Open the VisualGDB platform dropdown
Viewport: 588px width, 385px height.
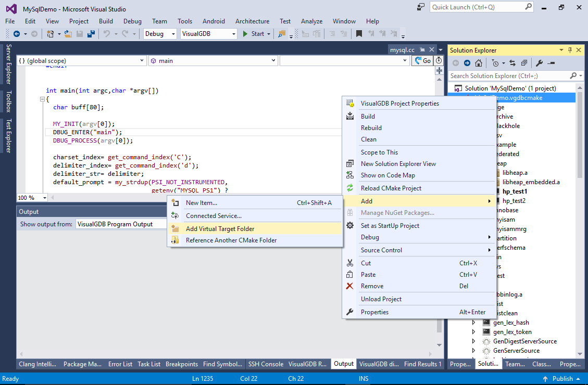point(208,34)
